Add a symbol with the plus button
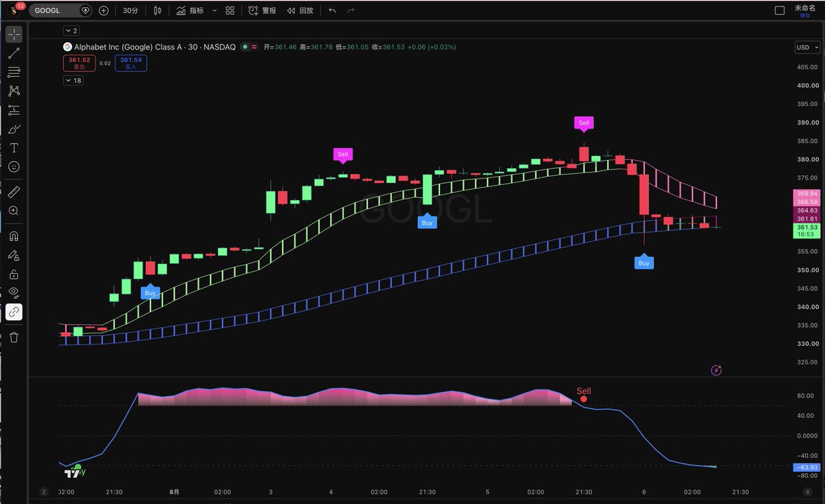Image resolution: width=825 pixels, height=504 pixels. pyautogui.click(x=103, y=11)
